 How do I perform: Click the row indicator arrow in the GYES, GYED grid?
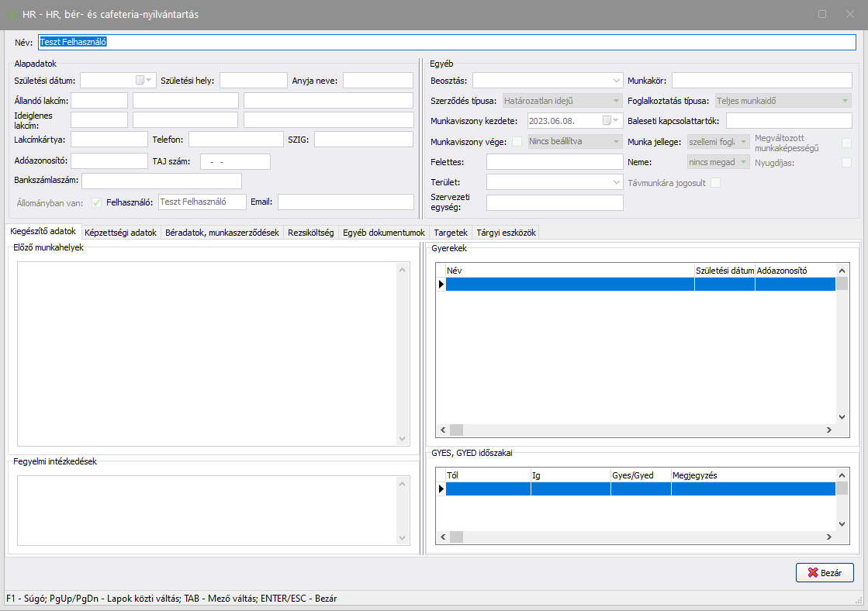point(441,489)
